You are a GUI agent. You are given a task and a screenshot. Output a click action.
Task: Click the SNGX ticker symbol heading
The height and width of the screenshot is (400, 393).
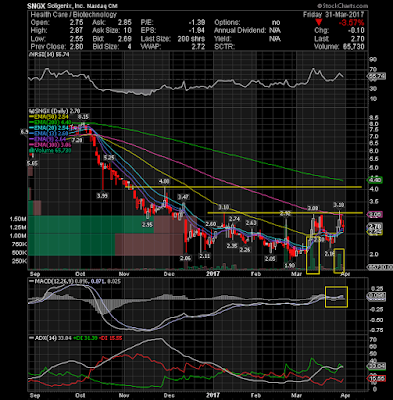pyautogui.click(x=37, y=6)
